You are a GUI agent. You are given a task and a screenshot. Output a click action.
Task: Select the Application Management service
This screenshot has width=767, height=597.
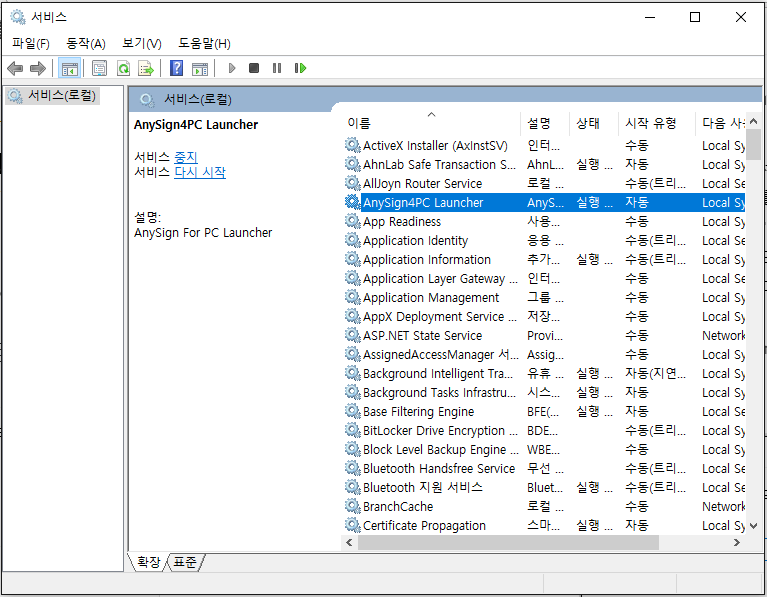tap(544, 298)
